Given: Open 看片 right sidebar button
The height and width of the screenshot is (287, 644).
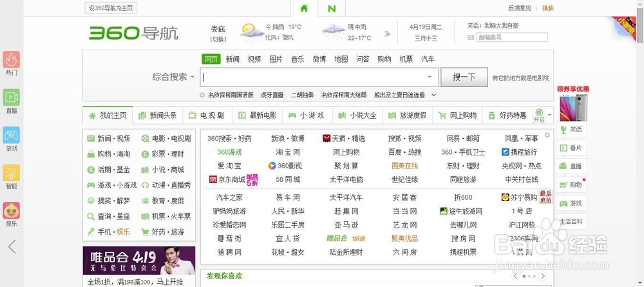Looking at the screenshot, I should click(x=571, y=148).
